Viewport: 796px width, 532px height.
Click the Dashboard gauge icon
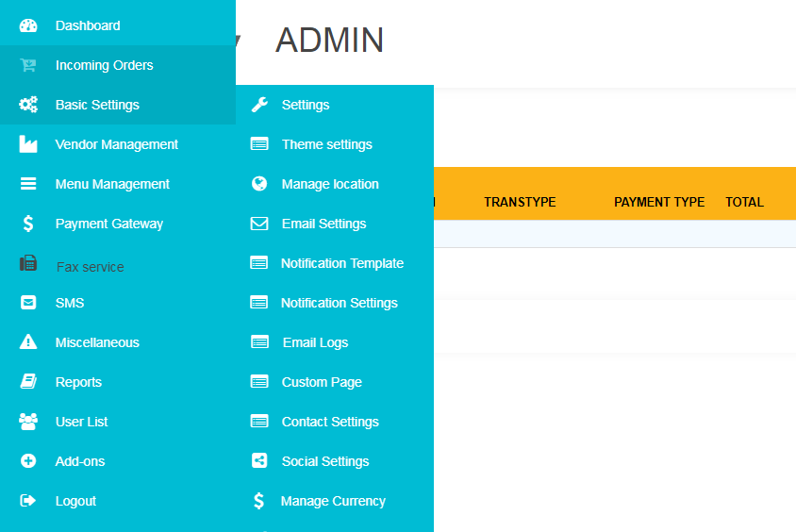[28, 25]
